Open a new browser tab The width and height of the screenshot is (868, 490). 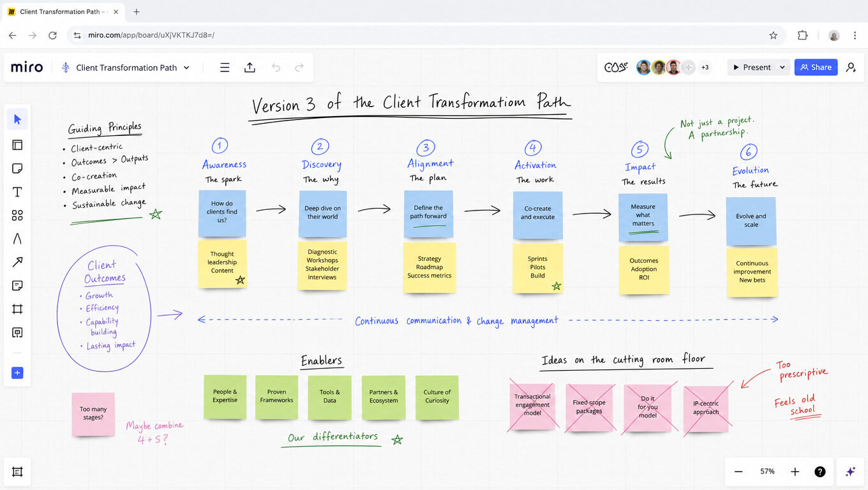[x=137, y=11]
